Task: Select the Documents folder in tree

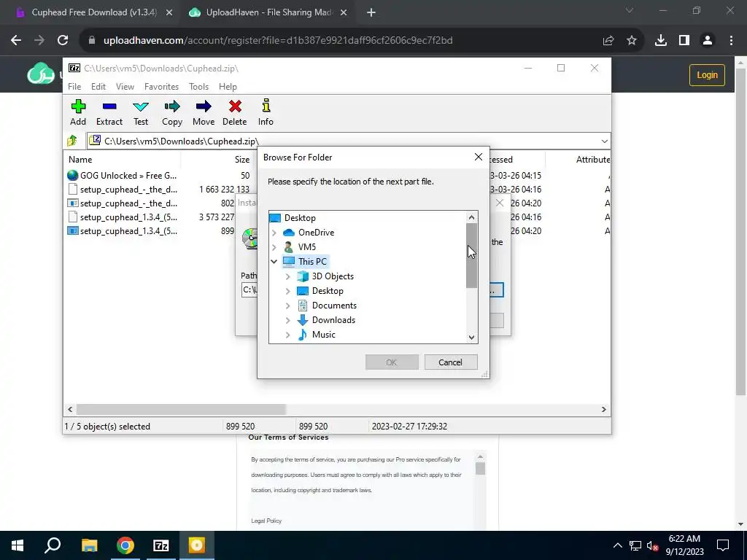Action: 334,306
